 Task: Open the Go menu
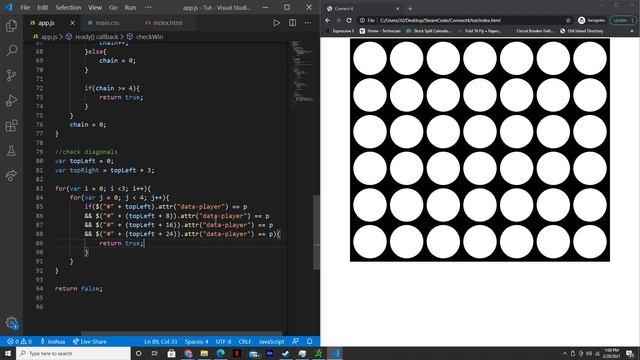coord(113,7)
